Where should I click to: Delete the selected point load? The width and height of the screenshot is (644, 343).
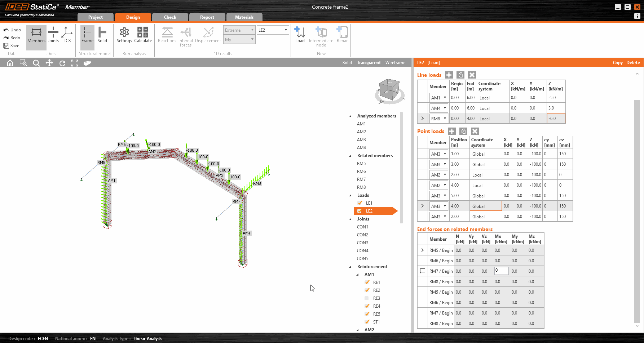point(475,131)
